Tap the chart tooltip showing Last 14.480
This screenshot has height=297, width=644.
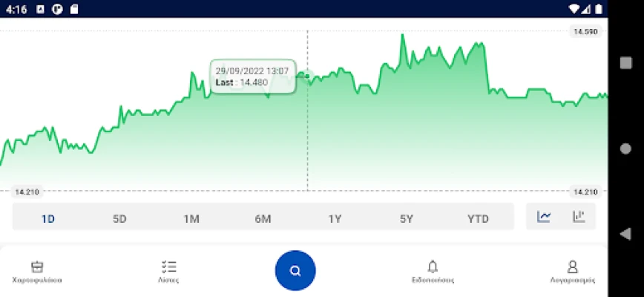click(x=252, y=76)
